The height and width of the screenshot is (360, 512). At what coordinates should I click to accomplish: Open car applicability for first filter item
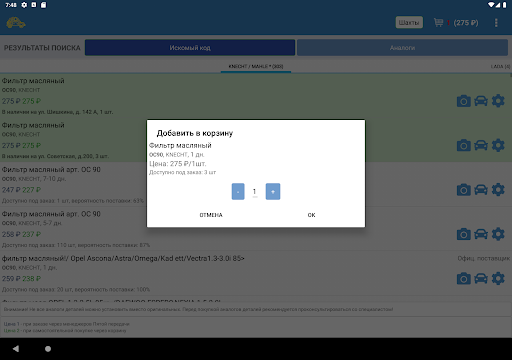(481, 101)
